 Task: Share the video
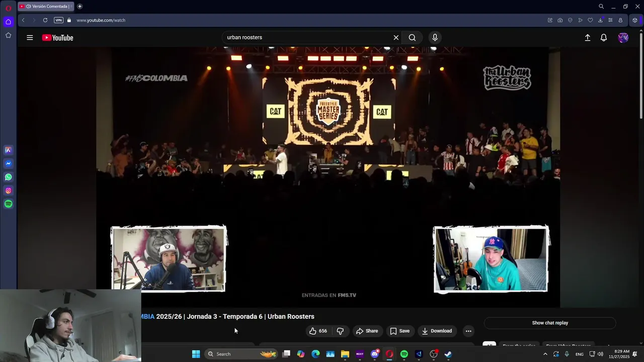coord(367,331)
